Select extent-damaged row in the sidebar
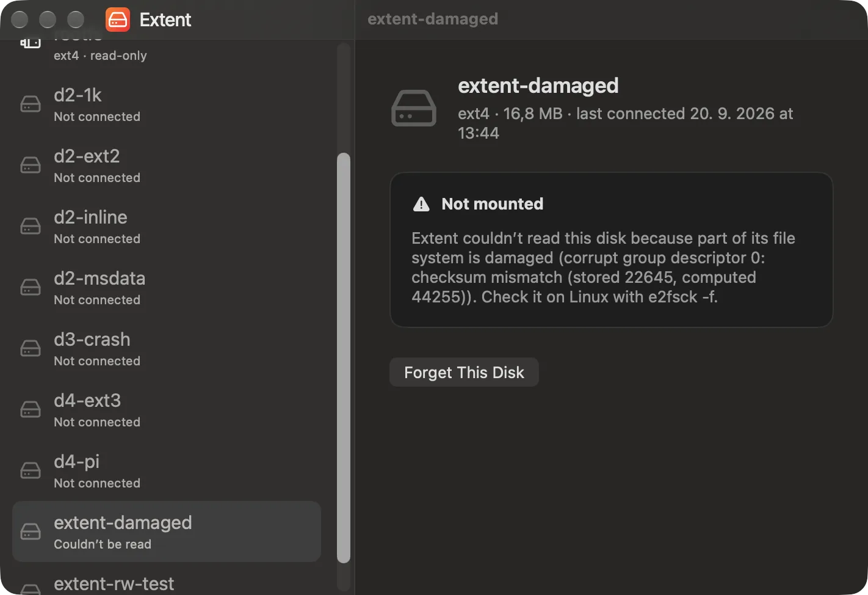This screenshot has height=595, width=868. click(167, 531)
